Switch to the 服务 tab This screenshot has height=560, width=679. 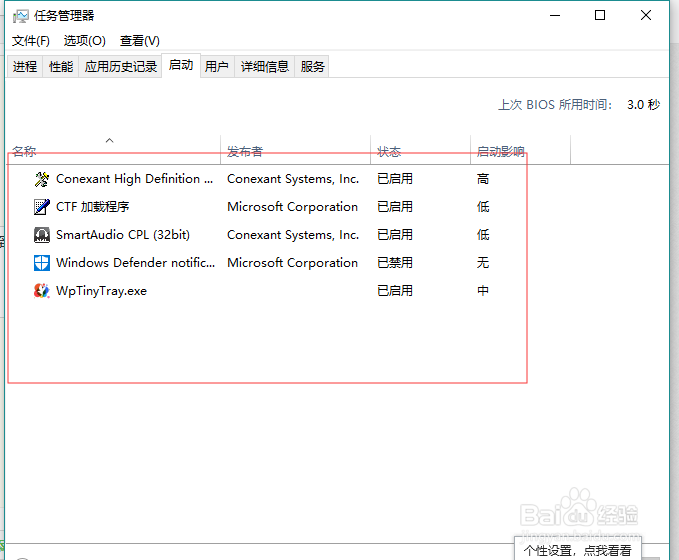(312, 67)
